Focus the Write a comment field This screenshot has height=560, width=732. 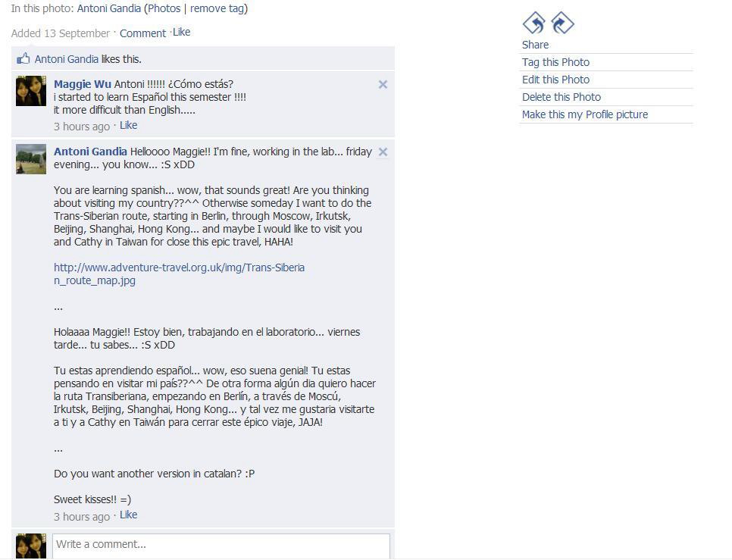click(x=221, y=546)
